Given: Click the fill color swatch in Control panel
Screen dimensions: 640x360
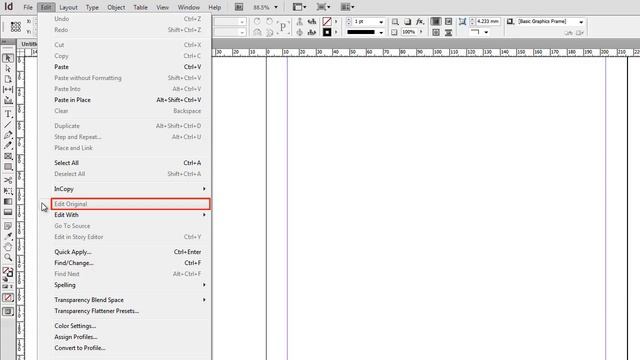Looking at the screenshot, I should (327, 21).
